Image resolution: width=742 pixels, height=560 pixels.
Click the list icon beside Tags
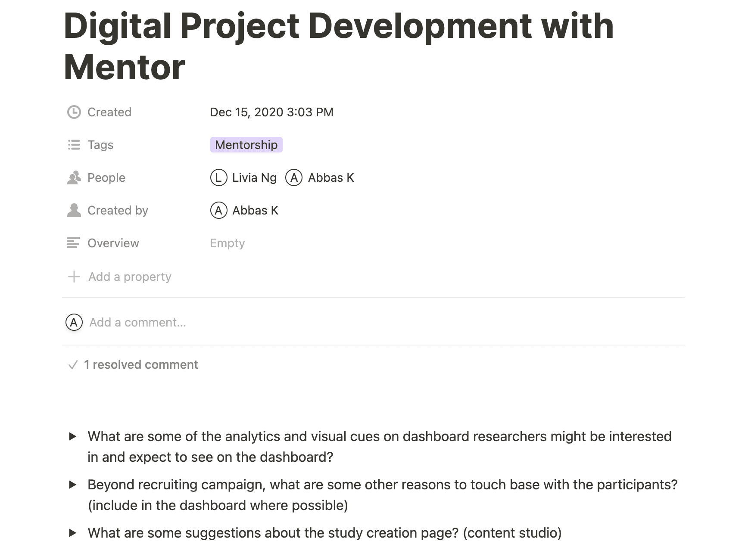74,145
